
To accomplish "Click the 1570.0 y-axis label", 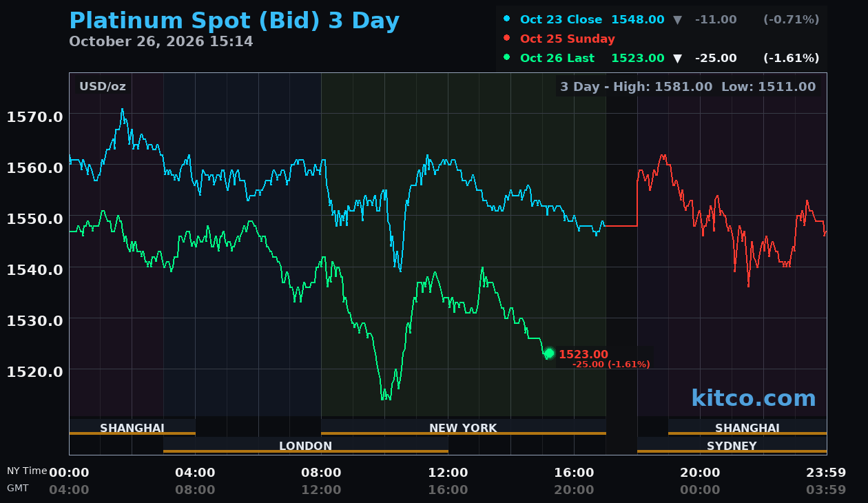I will (35, 116).
